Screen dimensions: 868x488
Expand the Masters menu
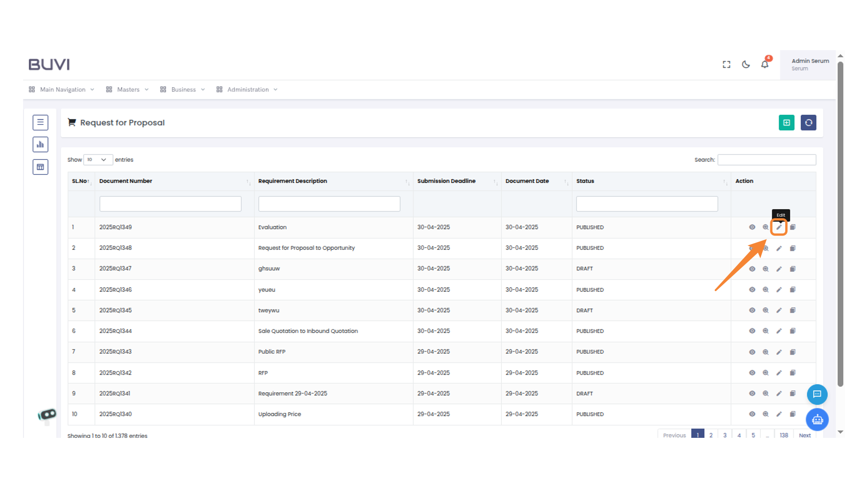(x=127, y=89)
